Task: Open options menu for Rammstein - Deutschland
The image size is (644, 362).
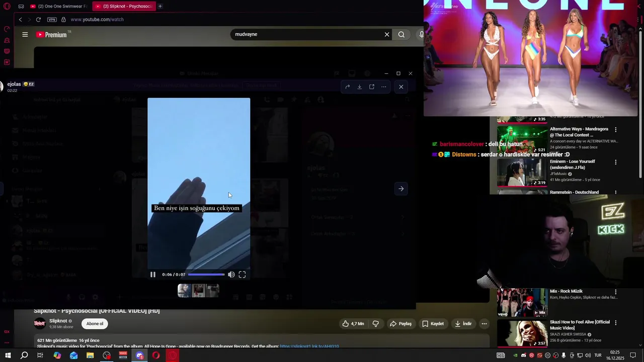Action: [615, 193]
